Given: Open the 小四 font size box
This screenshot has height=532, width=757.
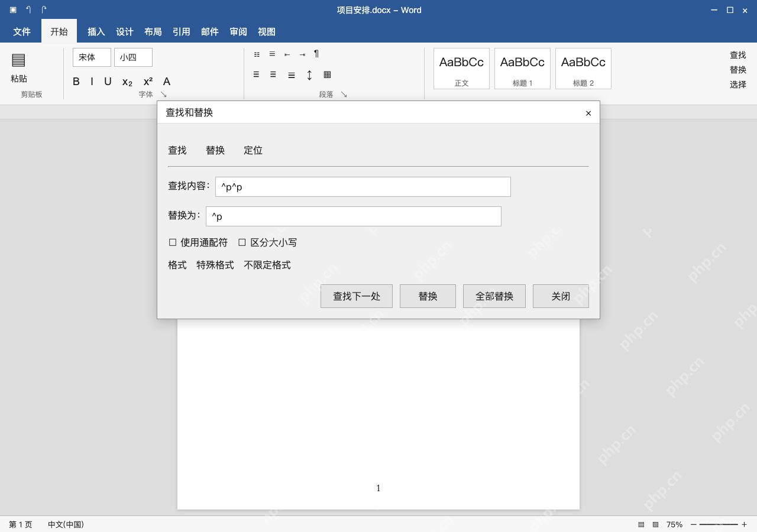Looking at the screenshot, I should 133,57.
